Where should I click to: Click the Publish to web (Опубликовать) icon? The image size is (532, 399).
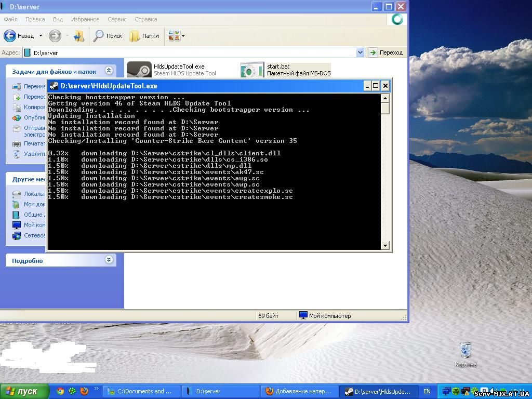16,118
